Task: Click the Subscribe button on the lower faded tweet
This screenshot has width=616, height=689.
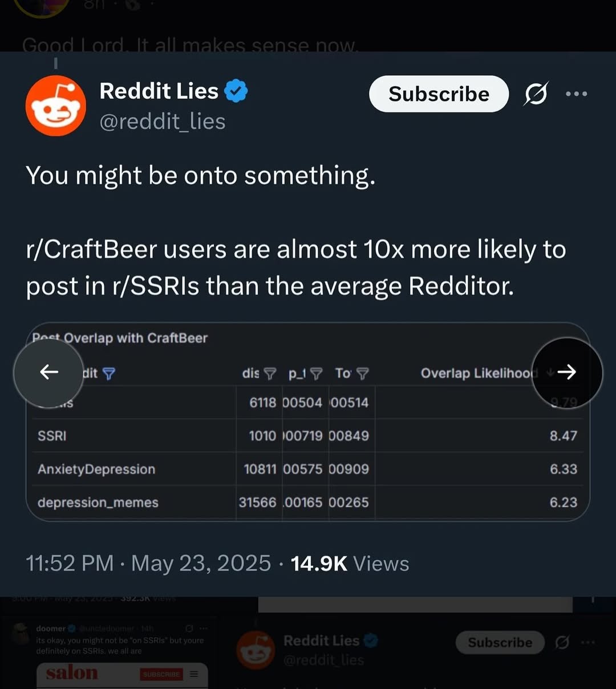Action: click(500, 643)
